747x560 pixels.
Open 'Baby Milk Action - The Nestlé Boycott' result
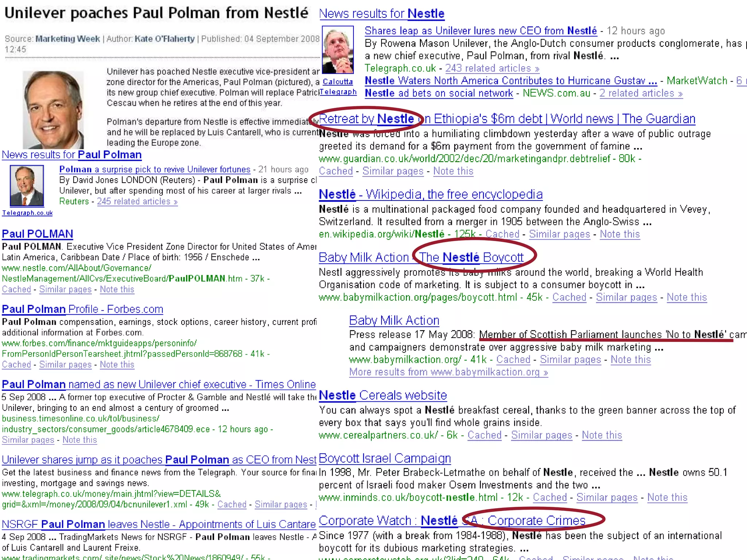pos(421,257)
